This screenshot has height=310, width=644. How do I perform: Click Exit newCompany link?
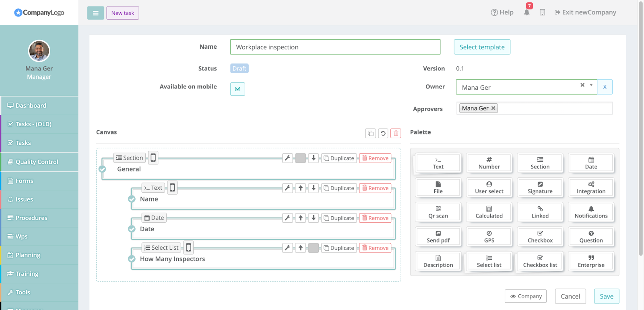(585, 12)
